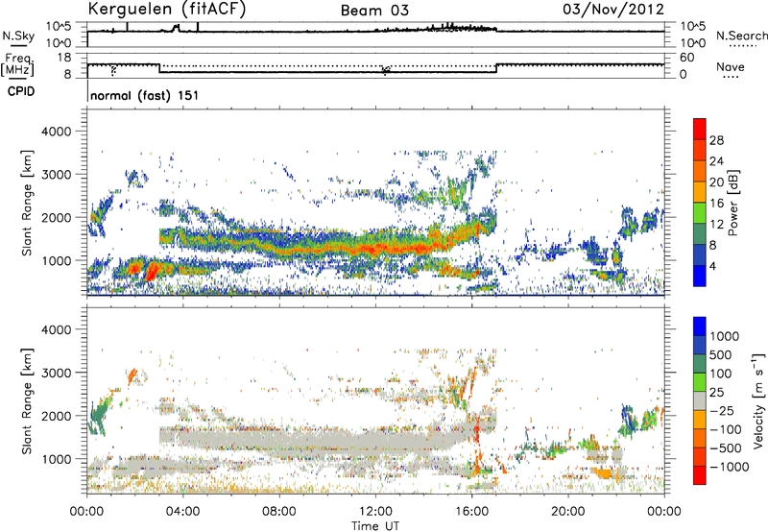This screenshot has height=532, width=768.
Task: Click the '08:00' time axis tick label
Action: (x=279, y=512)
